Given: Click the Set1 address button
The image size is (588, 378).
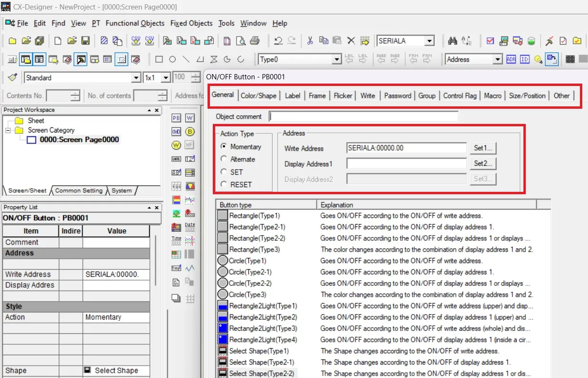Looking at the screenshot, I should [483, 148].
